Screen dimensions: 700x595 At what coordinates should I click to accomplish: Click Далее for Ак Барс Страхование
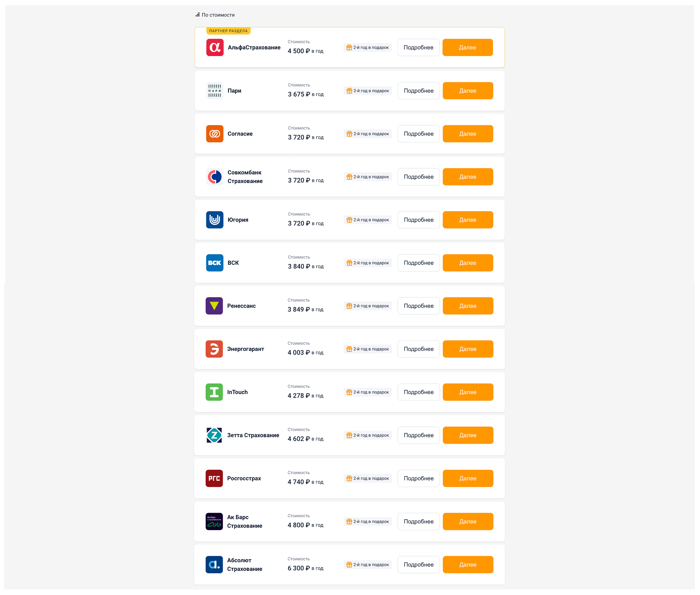(x=468, y=521)
